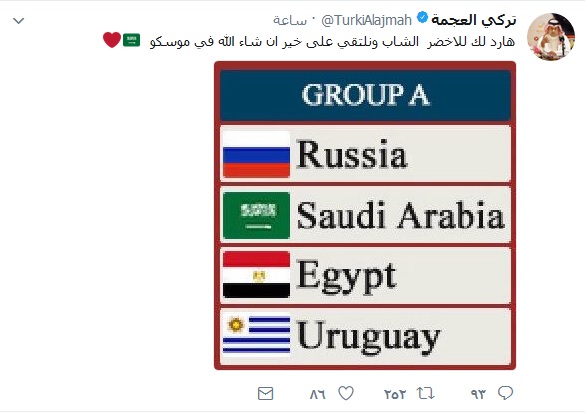Click the tweet text mentioning موسكو
The height and width of the screenshot is (412, 585).
[332, 41]
